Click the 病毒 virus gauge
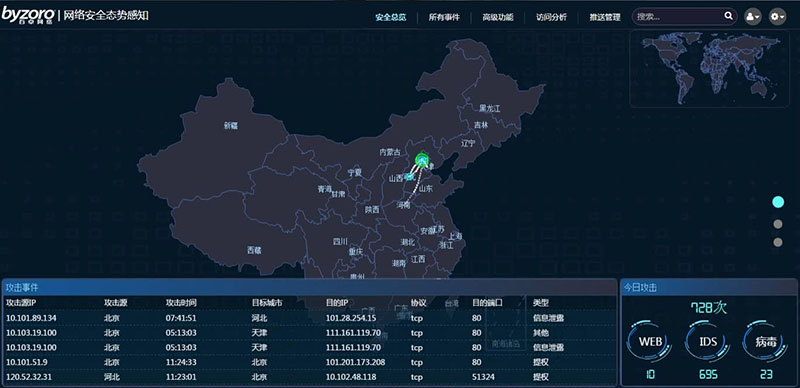The width and height of the screenshot is (800, 388). [766, 342]
